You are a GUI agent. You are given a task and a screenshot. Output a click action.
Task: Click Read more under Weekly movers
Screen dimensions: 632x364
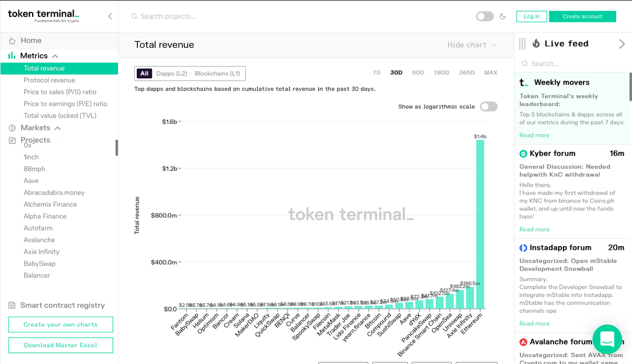pyautogui.click(x=534, y=136)
